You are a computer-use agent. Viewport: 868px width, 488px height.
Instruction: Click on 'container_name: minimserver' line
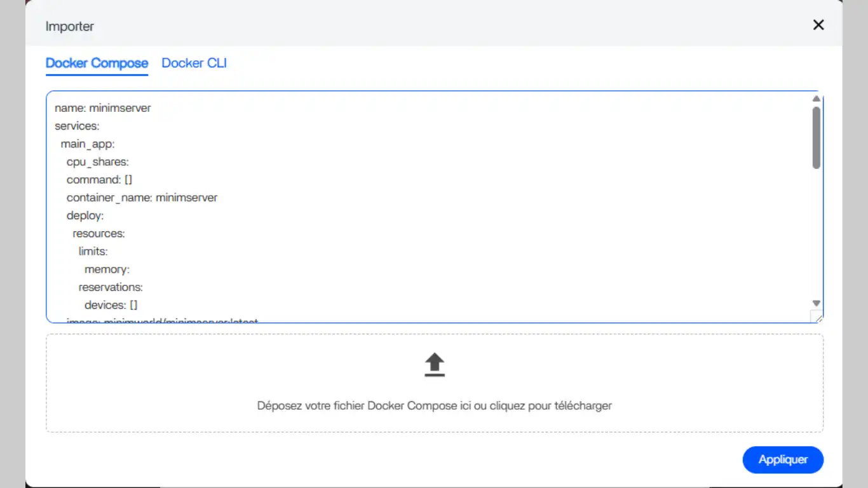pos(142,198)
